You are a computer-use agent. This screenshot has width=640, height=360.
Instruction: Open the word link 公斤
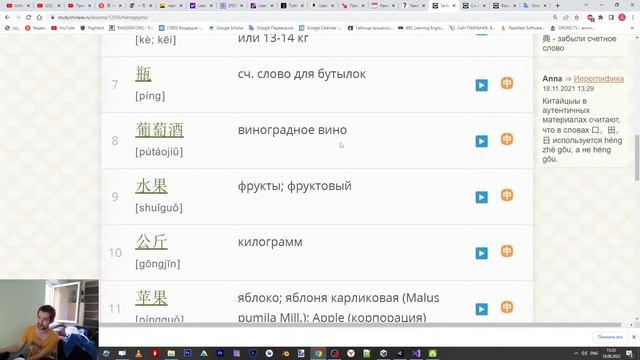(x=151, y=242)
